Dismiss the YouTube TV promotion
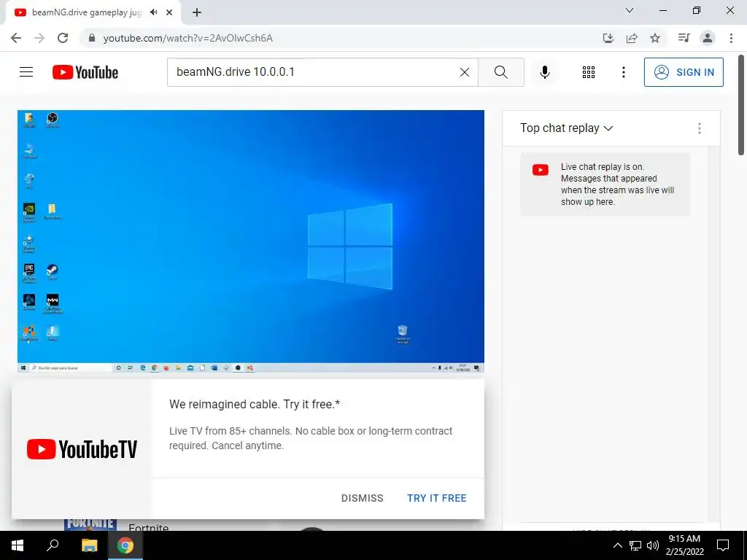Image resolution: width=747 pixels, height=560 pixels. click(x=362, y=498)
